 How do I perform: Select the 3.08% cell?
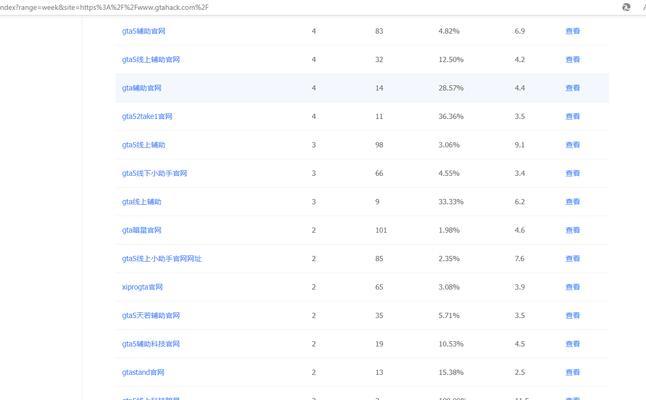pos(449,287)
